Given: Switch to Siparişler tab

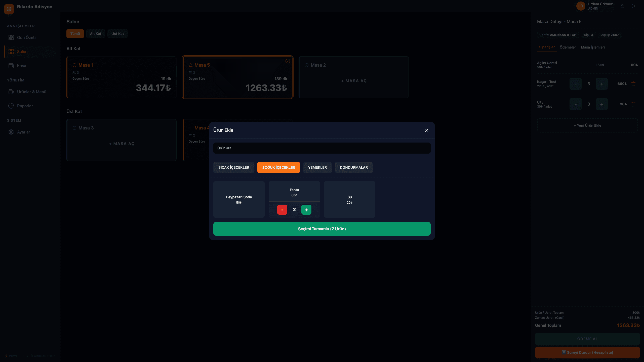Looking at the screenshot, I should pyautogui.click(x=547, y=47).
